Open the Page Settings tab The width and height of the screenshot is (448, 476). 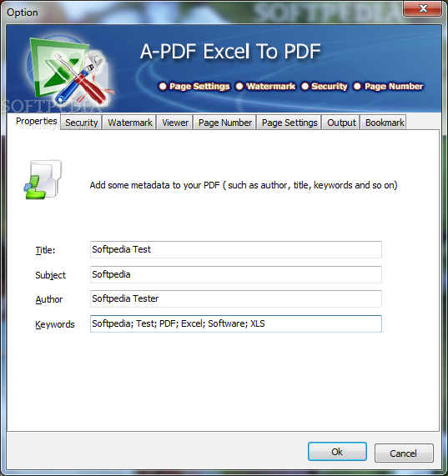pos(289,123)
